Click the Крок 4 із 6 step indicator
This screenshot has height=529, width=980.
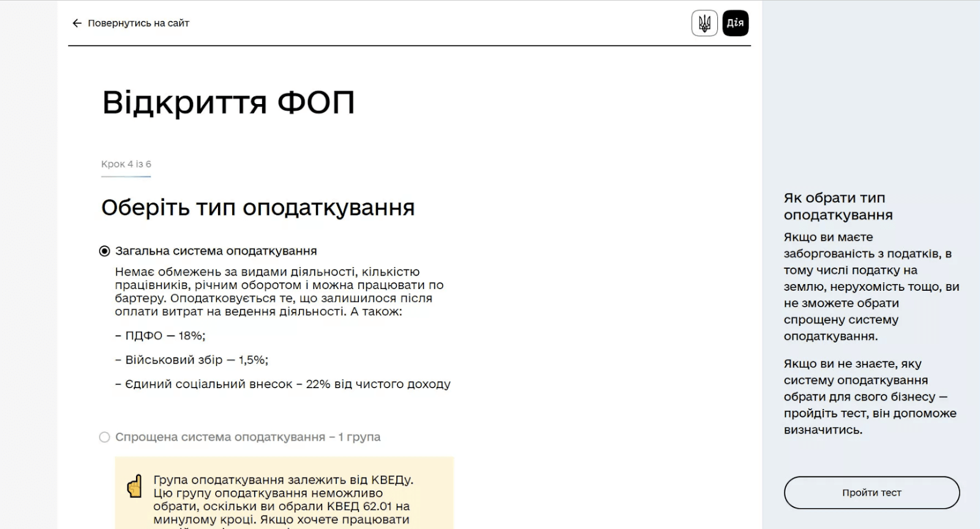click(126, 164)
